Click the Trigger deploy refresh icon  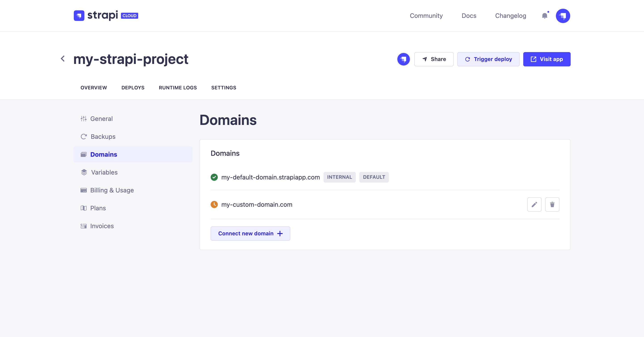[x=468, y=59]
